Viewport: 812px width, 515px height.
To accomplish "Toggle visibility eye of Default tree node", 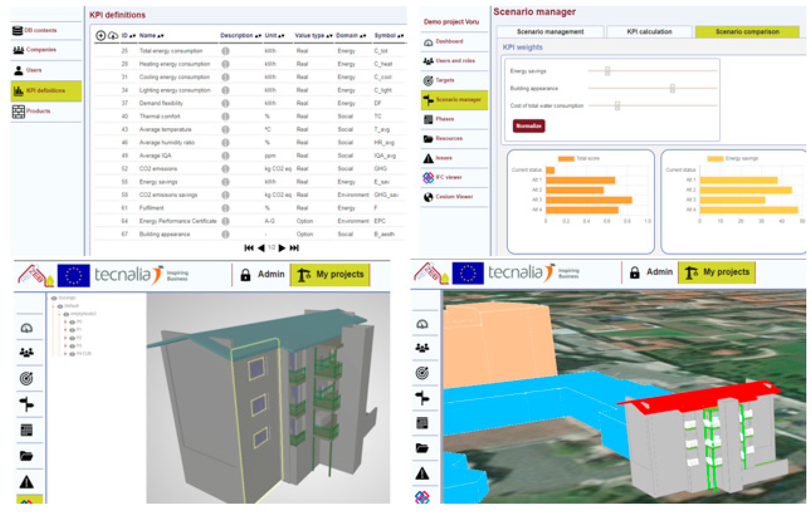I will pos(60,306).
